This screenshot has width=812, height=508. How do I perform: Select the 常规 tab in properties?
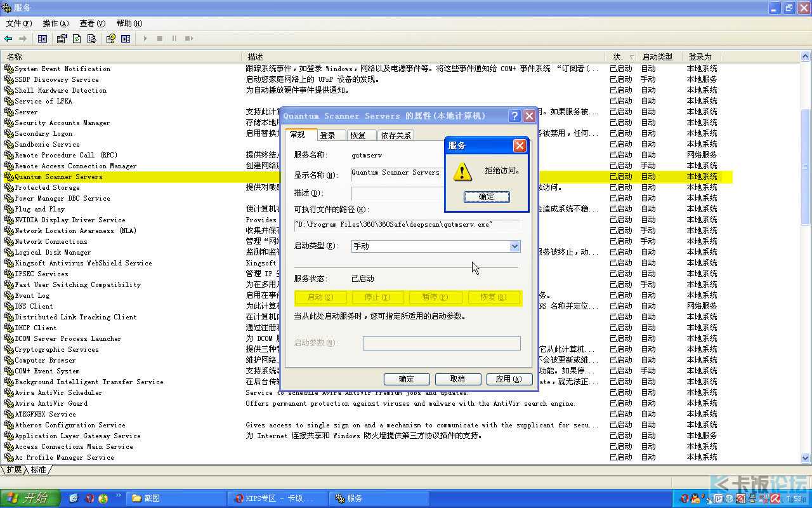click(301, 134)
